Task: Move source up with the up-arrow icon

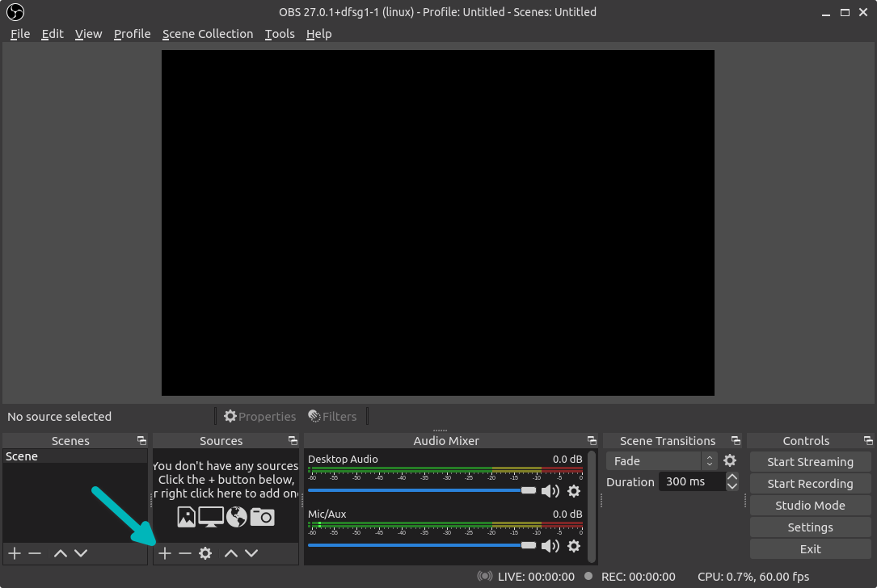Action: (231, 553)
